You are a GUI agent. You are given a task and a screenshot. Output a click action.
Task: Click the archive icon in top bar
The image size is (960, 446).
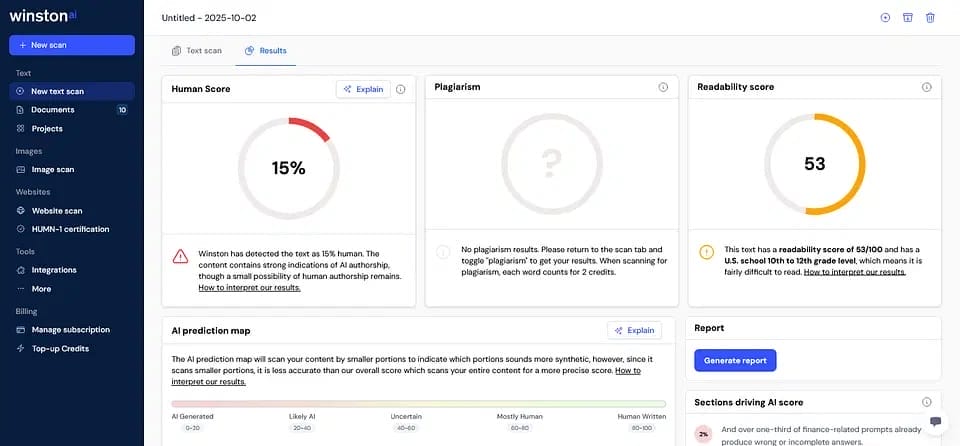[908, 18]
